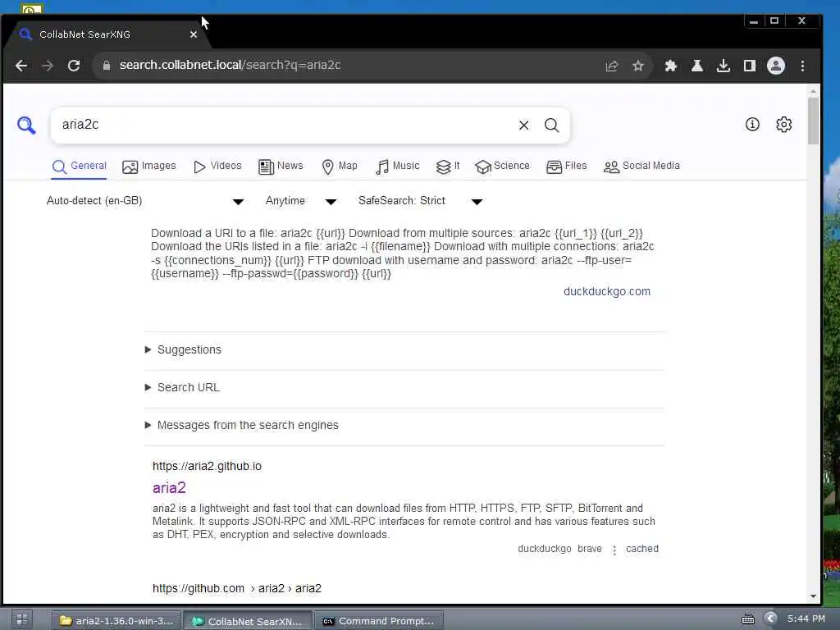Submit search using magnifier icon in search box
Image resolution: width=840 pixels, height=630 pixels.
coord(551,126)
